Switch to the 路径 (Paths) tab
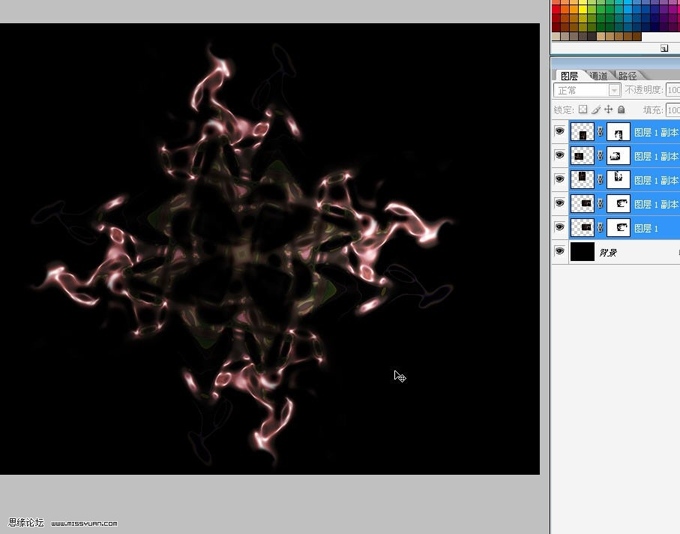The image size is (680, 534). point(627,76)
